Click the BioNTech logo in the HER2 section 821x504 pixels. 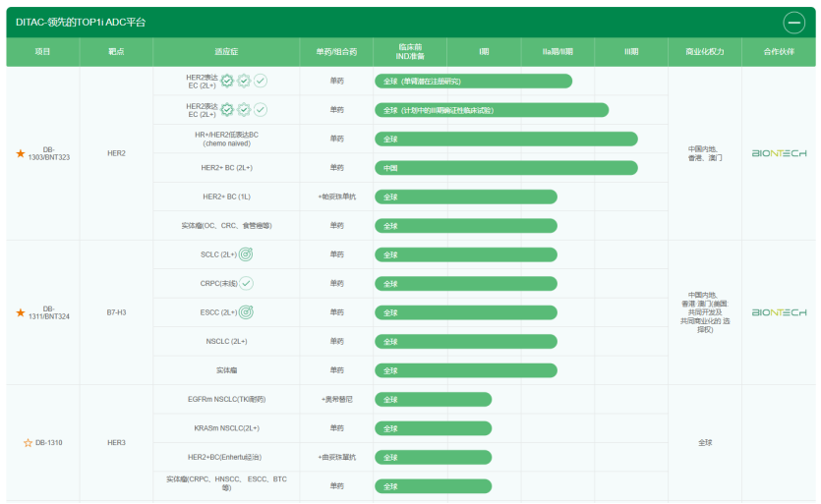779,153
